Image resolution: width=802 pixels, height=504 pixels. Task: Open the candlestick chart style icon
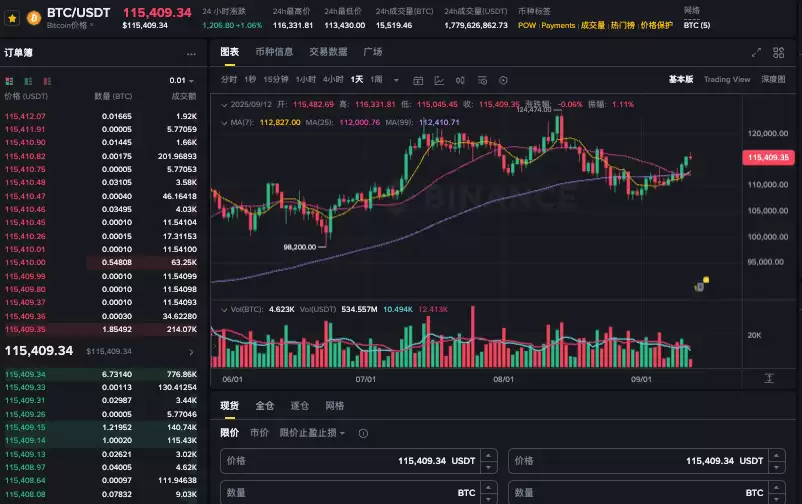(x=460, y=80)
